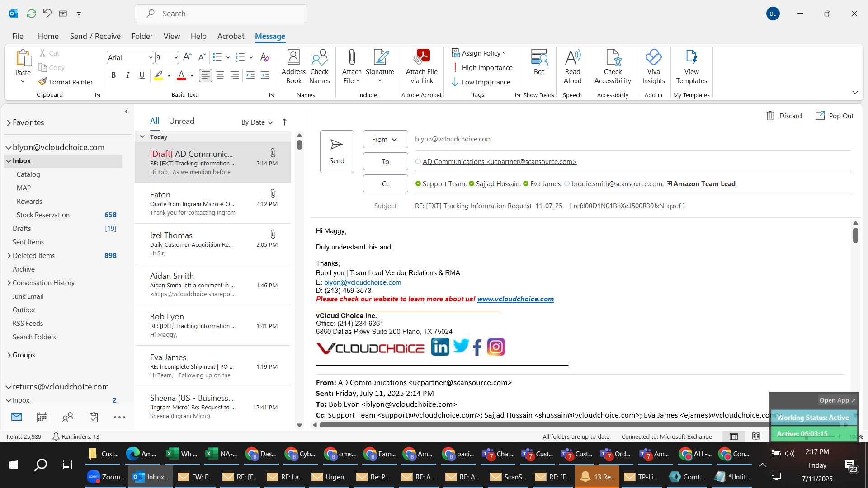This screenshot has height=488, width=868.
Task: Switch to Calendar view icon
Action: pos(42,417)
